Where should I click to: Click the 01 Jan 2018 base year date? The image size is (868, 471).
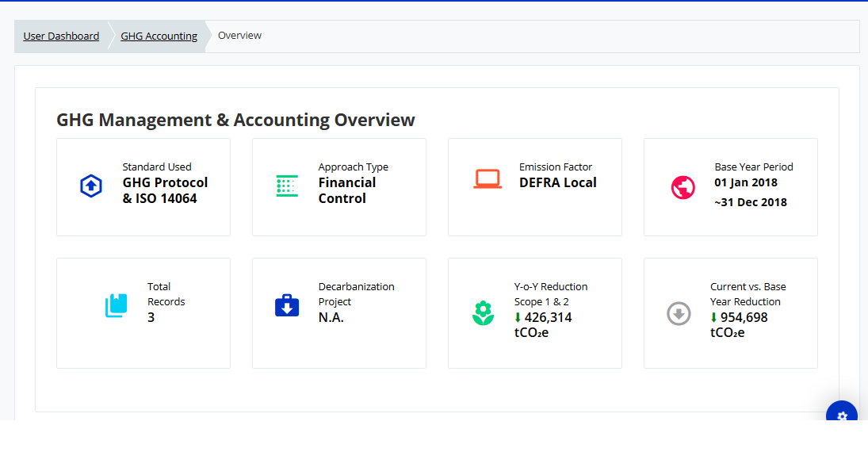[x=746, y=182]
